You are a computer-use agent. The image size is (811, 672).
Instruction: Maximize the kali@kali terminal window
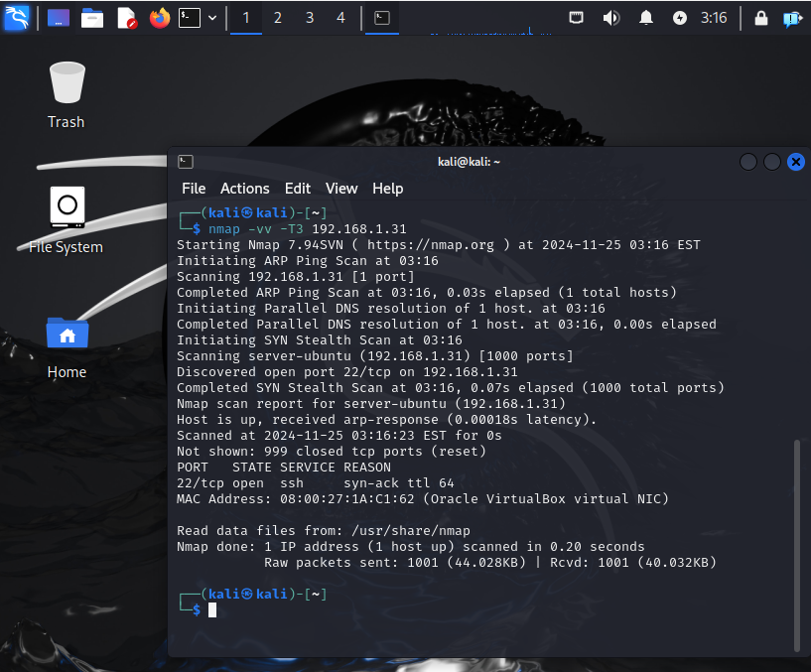click(771, 162)
